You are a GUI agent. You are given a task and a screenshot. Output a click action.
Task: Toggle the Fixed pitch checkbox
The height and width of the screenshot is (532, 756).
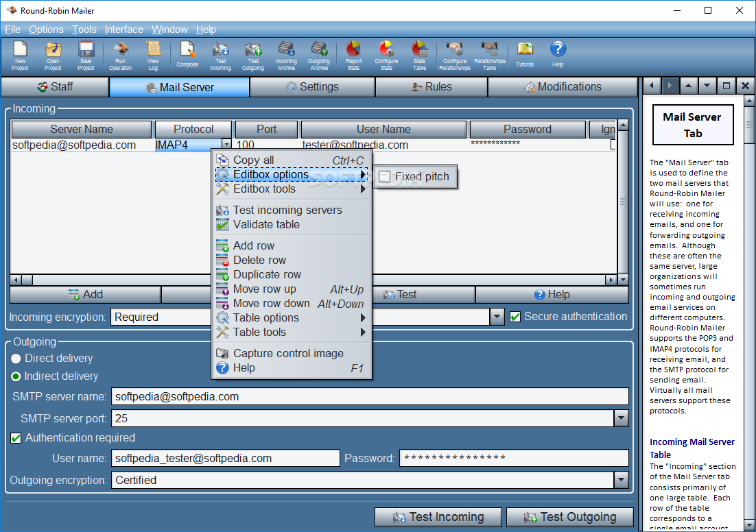click(x=384, y=177)
